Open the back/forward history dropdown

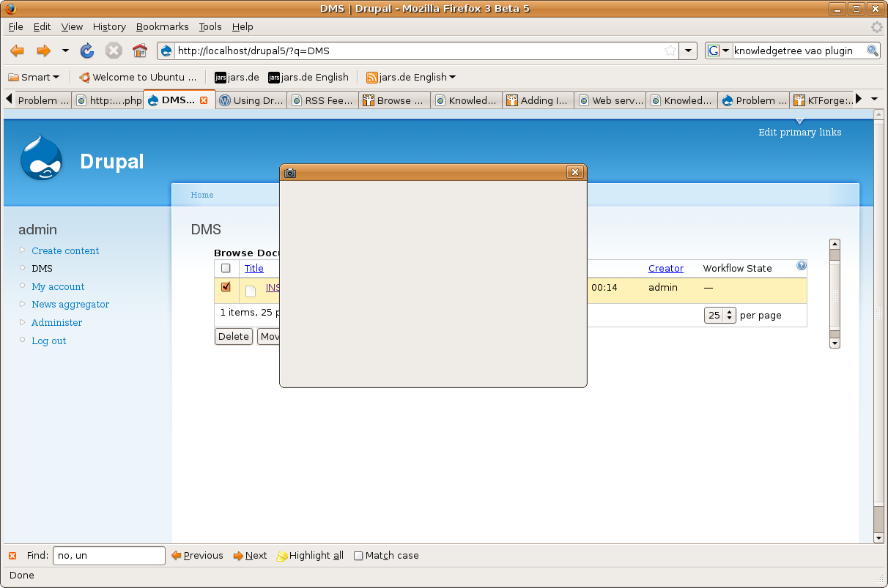point(65,51)
